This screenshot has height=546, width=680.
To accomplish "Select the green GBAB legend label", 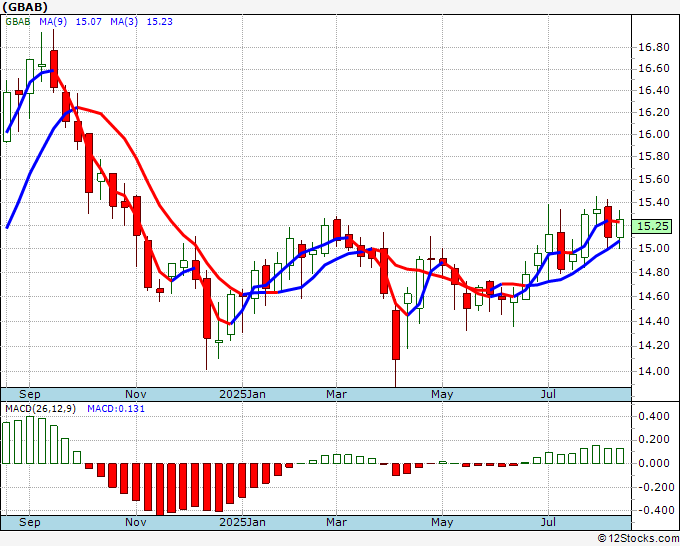I will point(18,22).
